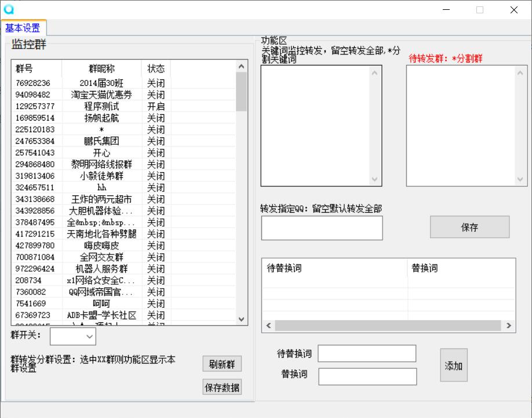
Task: Select row 程序测试 with status 开启
Action: pyautogui.click(x=123, y=106)
